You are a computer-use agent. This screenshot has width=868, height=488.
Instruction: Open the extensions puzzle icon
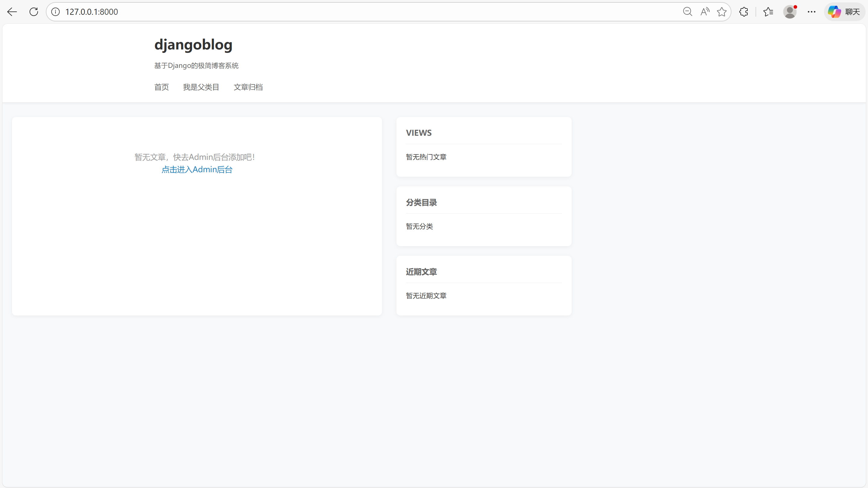744,12
